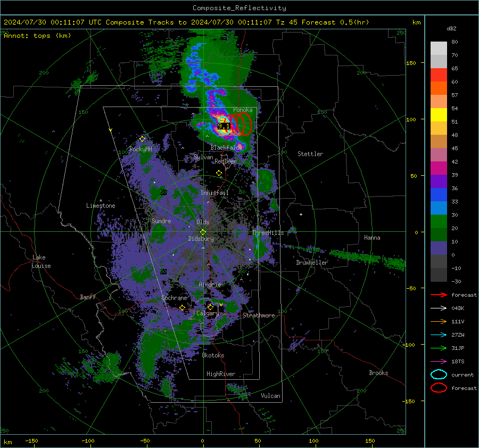Click the red forecast arrow legend entry
The height and width of the screenshot is (448, 479).
[439, 295]
